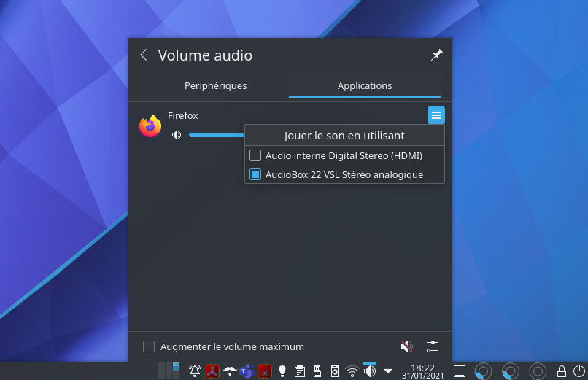Click the Firefox stream name label
The height and width of the screenshot is (380, 588).
182,115
